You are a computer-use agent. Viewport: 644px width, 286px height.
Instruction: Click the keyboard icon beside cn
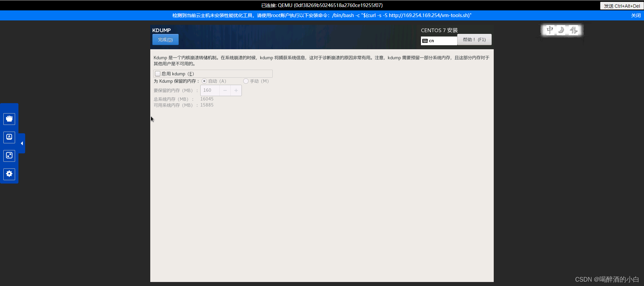pyautogui.click(x=425, y=41)
